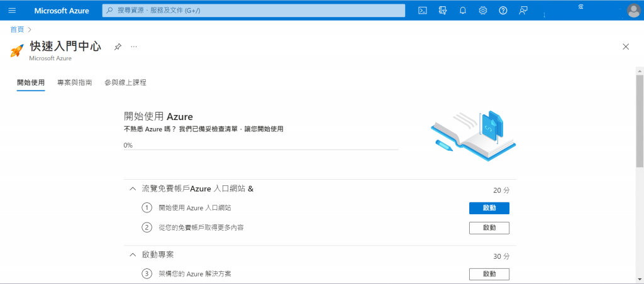Screen dimensions: 644x284
Task: Select the 開始使用 tab
Action: [31, 83]
